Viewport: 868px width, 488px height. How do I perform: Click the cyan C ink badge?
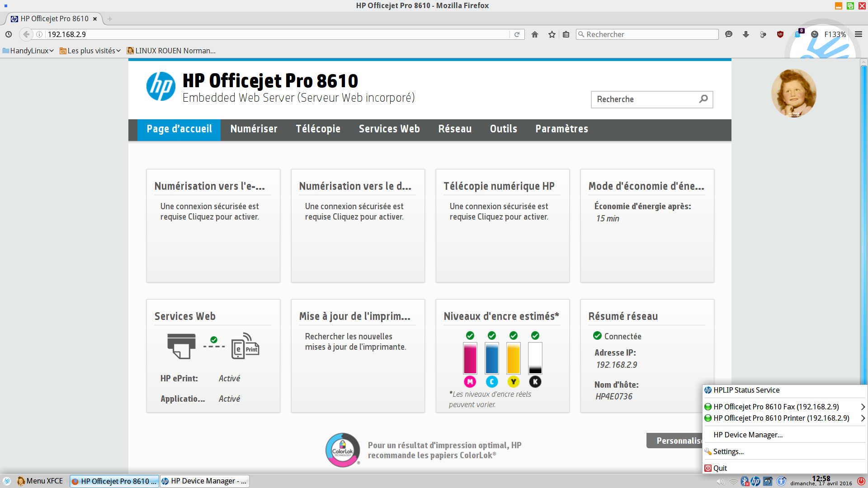coord(492,382)
